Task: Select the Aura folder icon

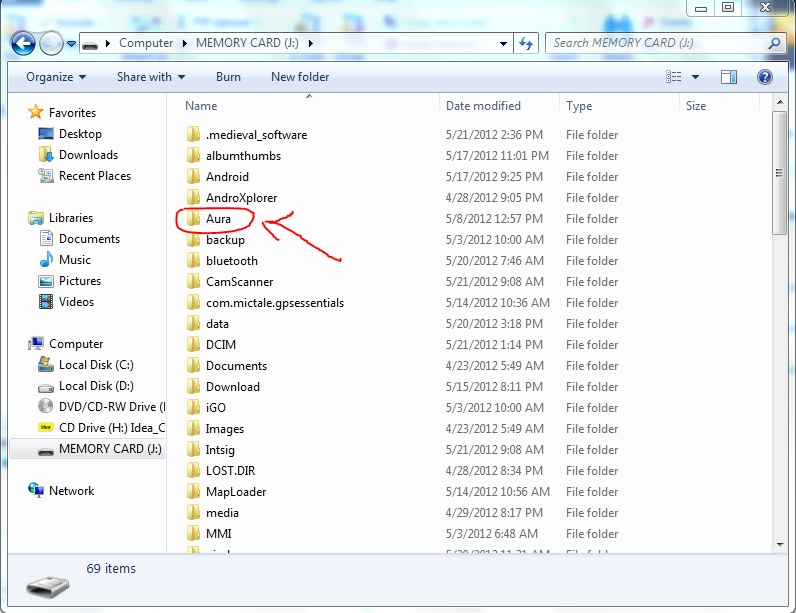Action: click(x=193, y=219)
